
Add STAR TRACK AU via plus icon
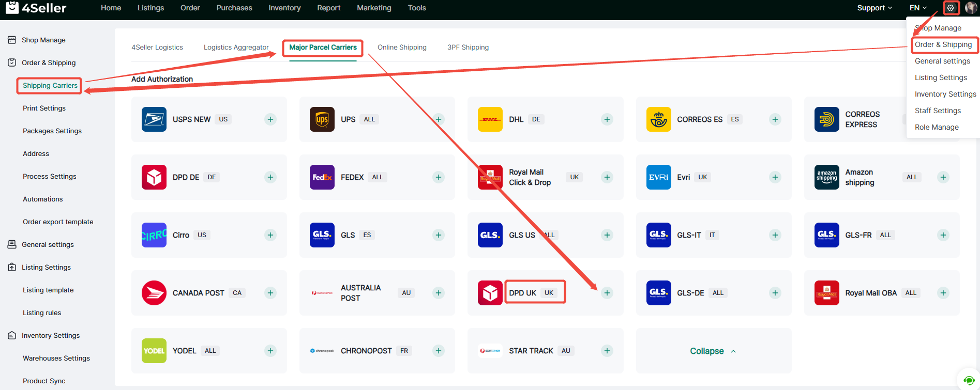pos(607,351)
